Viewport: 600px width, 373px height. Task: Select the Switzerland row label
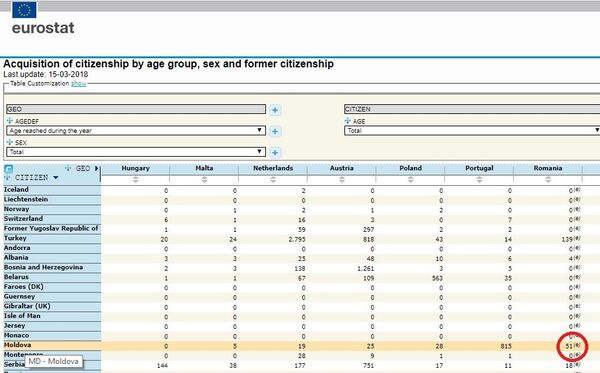[23, 218]
